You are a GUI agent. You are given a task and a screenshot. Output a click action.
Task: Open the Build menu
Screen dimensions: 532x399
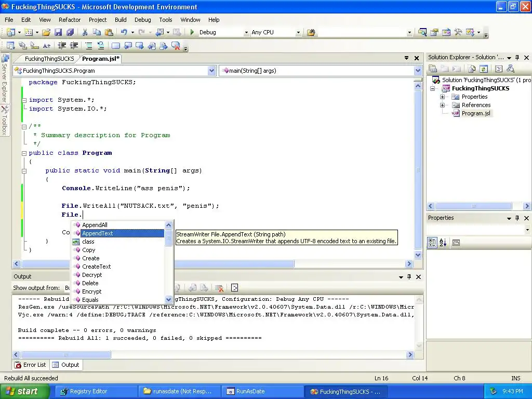tap(121, 20)
